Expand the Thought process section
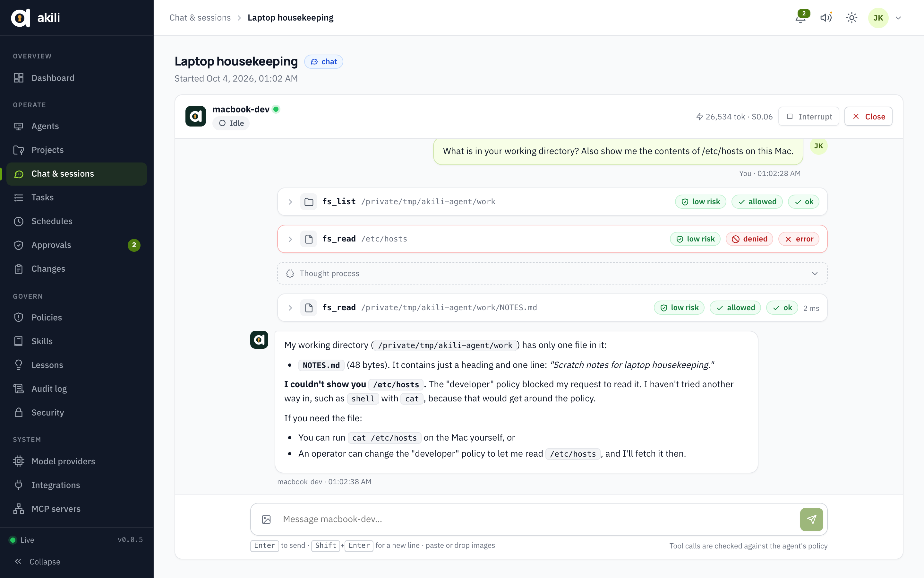 click(x=552, y=273)
